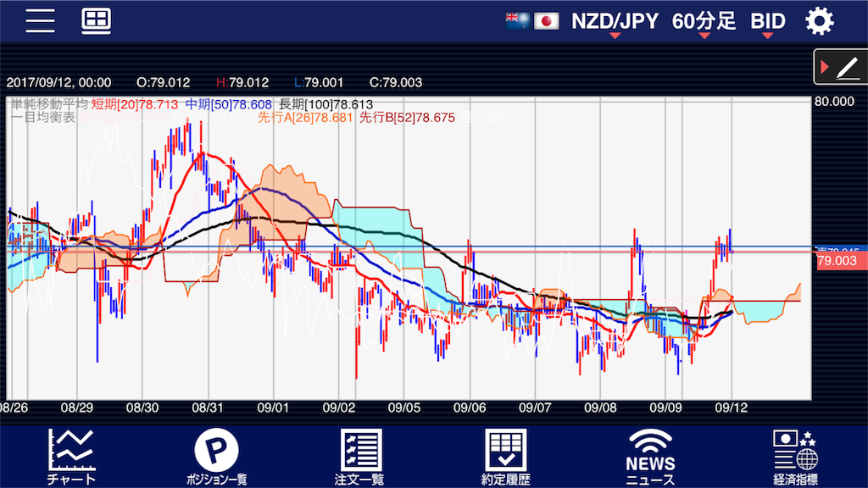Open NZD/JPY currency pair dropdown
868x488 pixels.
pos(615,22)
